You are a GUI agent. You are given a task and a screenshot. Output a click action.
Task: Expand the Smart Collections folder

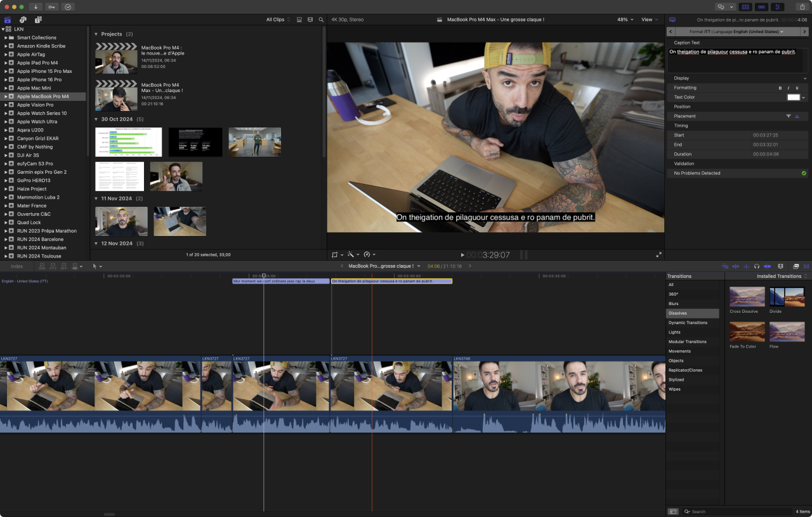tap(6, 37)
